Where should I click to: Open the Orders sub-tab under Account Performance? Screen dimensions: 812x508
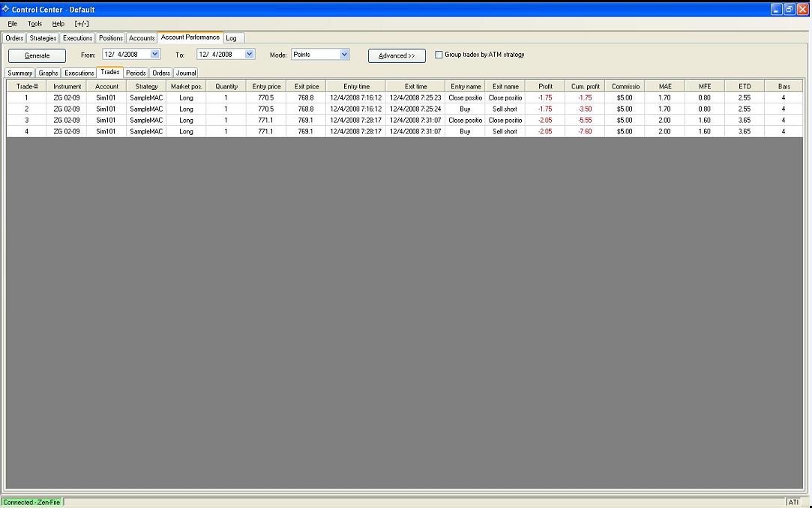point(161,73)
